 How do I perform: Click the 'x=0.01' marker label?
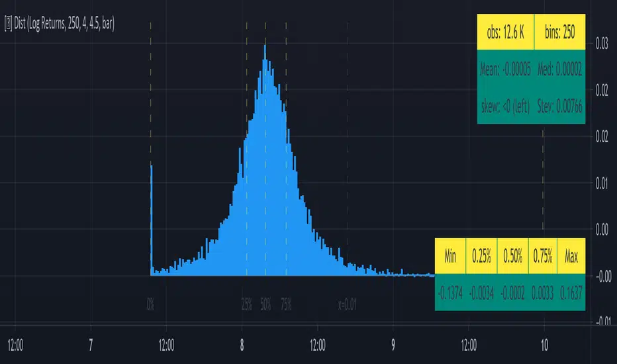(348, 304)
